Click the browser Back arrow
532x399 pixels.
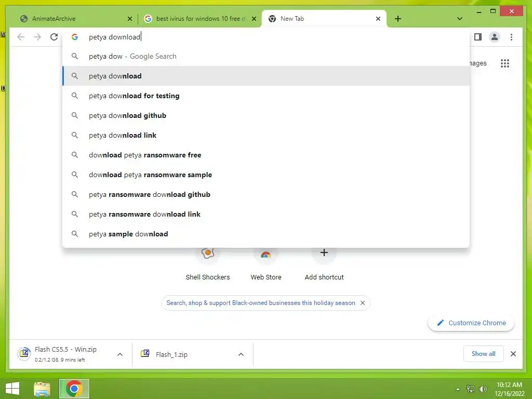(21, 37)
